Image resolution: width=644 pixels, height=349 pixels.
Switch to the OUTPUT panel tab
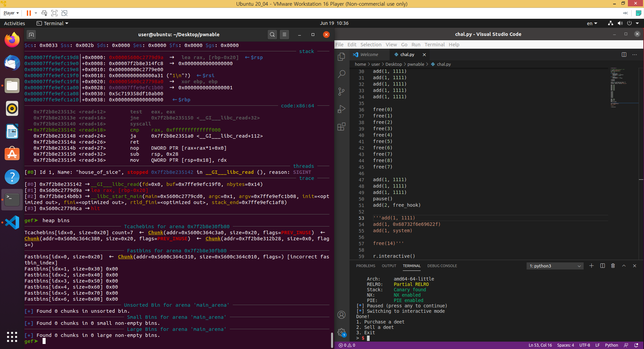point(389,266)
